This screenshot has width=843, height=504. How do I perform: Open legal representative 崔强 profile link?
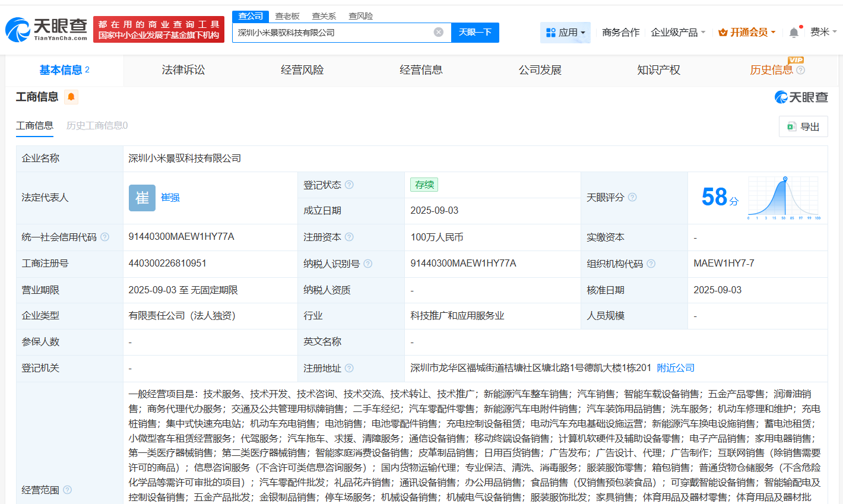tap(170, 198)
